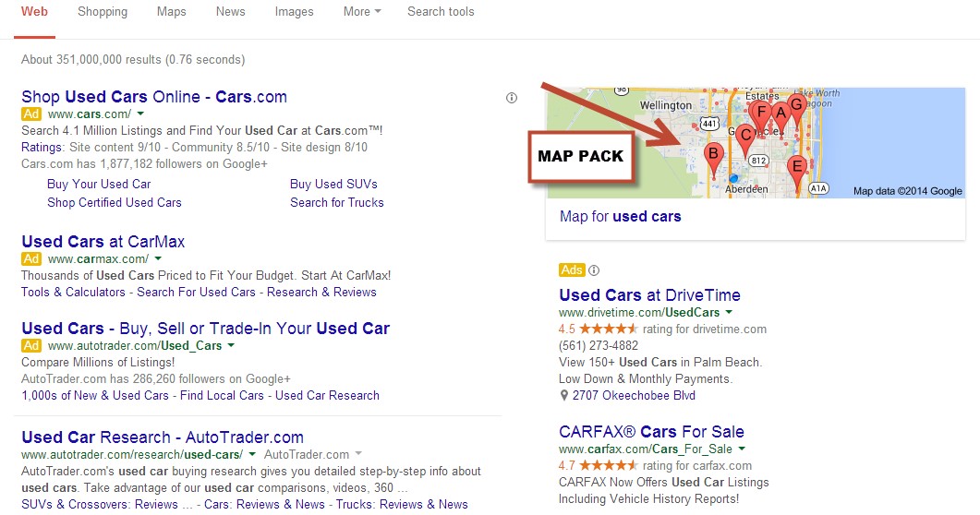Viewport: 980px width, 515px height.
Task: Open Used Car Research - AutoTrader.com result
Action: [163, 437]
